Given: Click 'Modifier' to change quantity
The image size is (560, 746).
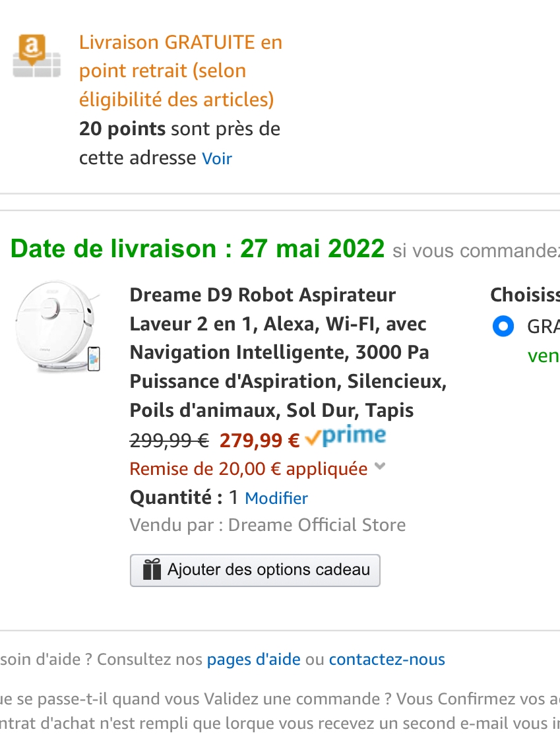Looking at the screenshot, I should [x=276, y=498].
